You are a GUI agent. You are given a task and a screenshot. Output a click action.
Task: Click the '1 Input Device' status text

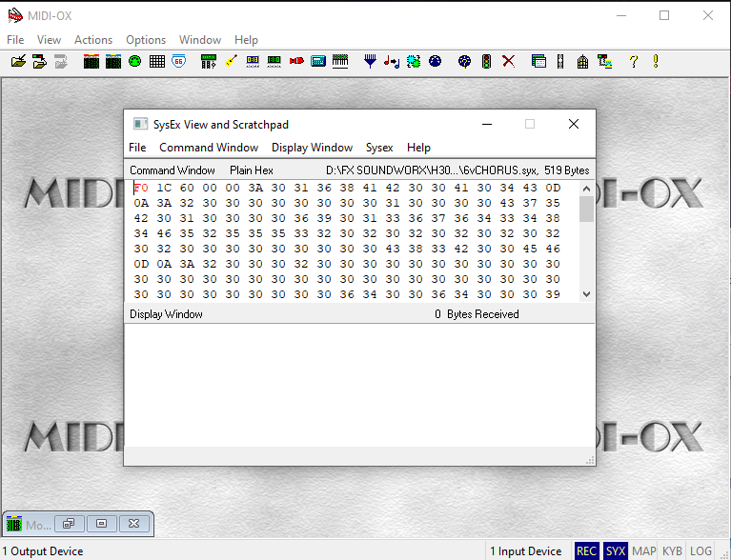[525, 551]
